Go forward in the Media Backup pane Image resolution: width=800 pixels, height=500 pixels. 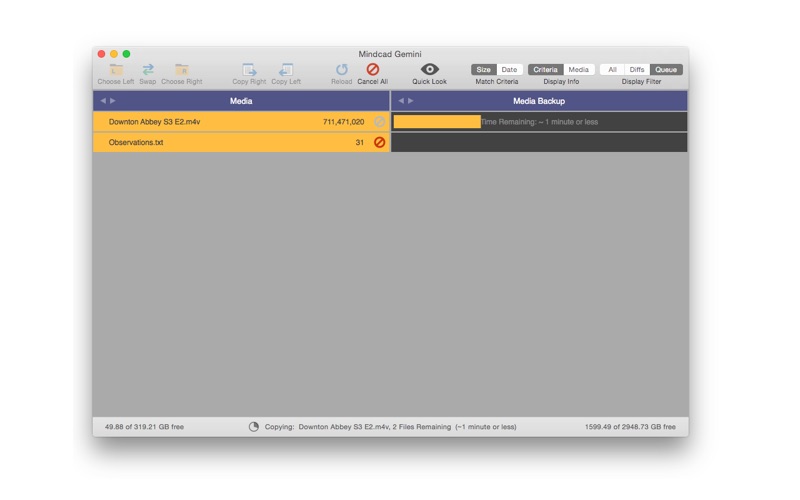[x=411, y=101]
